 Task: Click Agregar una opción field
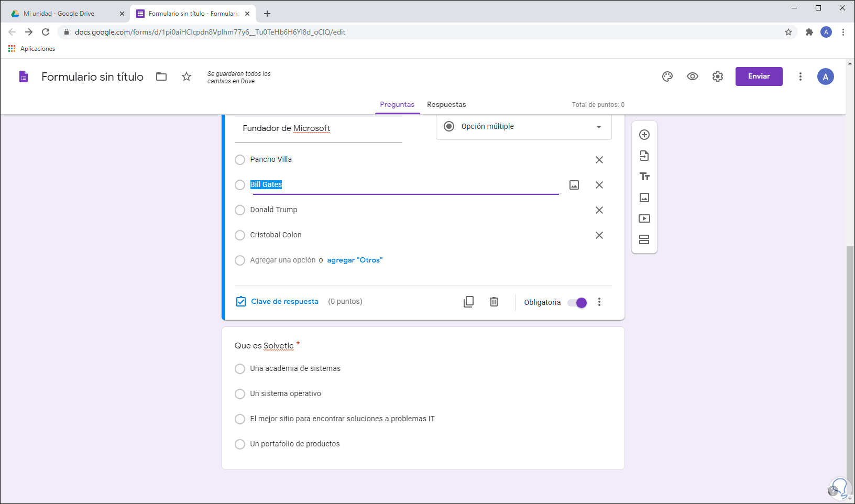point(283,260)
